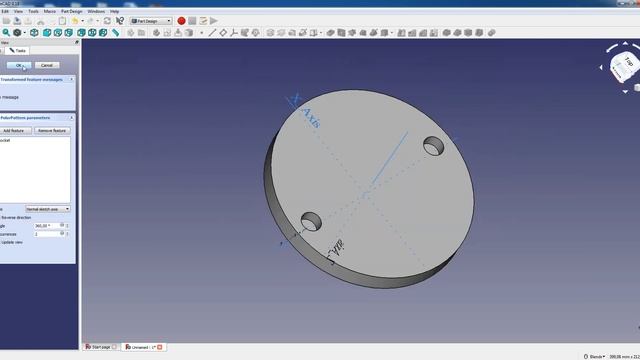The height and width of the screenshot is (360, 640).
Task: Open the Part Design menu
Action: (72, 11)
